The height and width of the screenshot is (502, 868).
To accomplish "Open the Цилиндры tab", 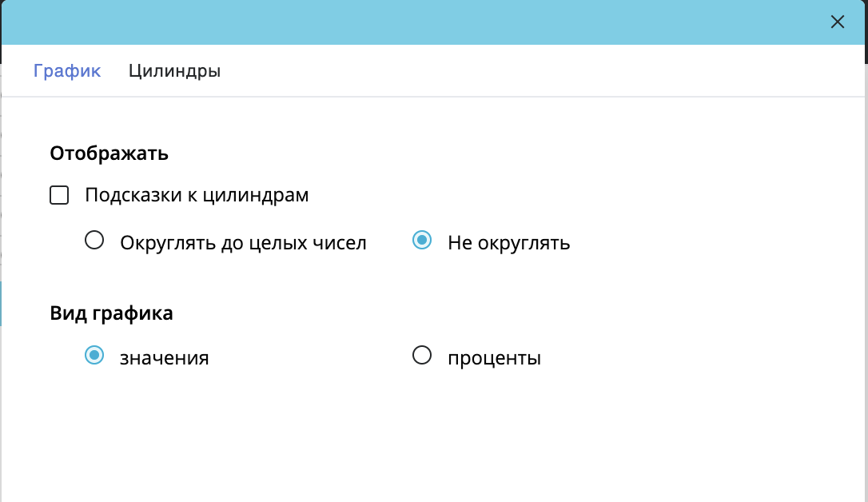I will point(174,71).
